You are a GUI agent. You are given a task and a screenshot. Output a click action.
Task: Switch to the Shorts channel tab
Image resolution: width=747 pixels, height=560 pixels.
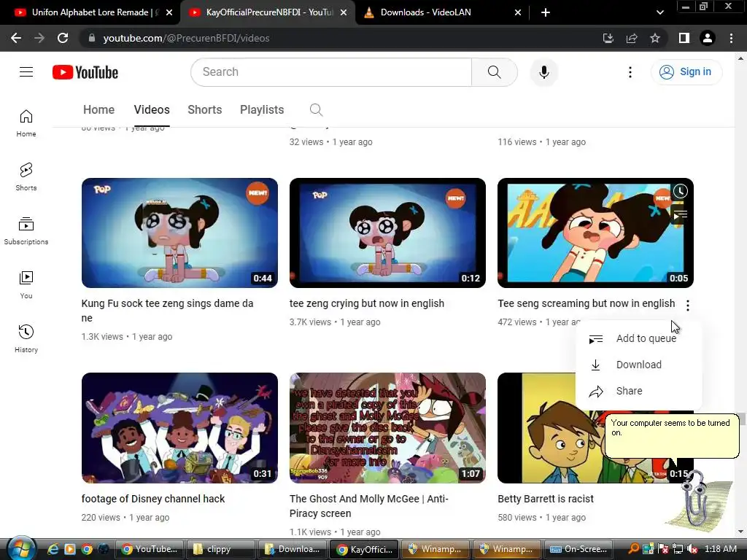(205, 109)
